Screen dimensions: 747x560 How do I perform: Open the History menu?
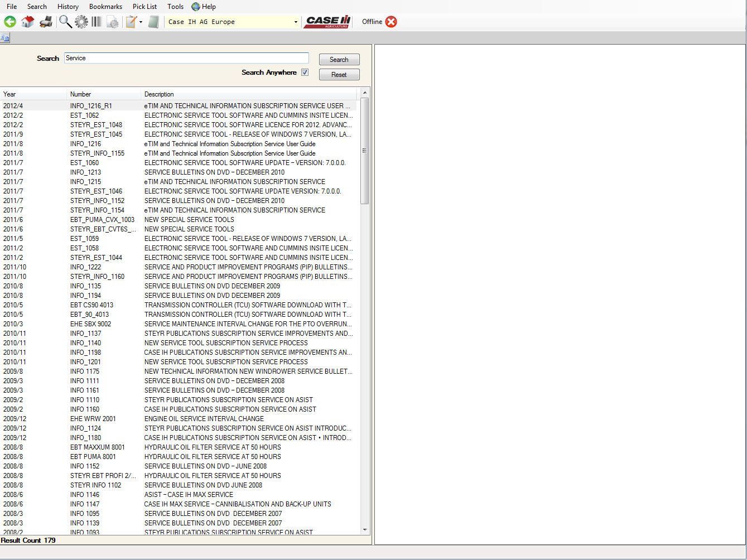[x=68, y=7]
